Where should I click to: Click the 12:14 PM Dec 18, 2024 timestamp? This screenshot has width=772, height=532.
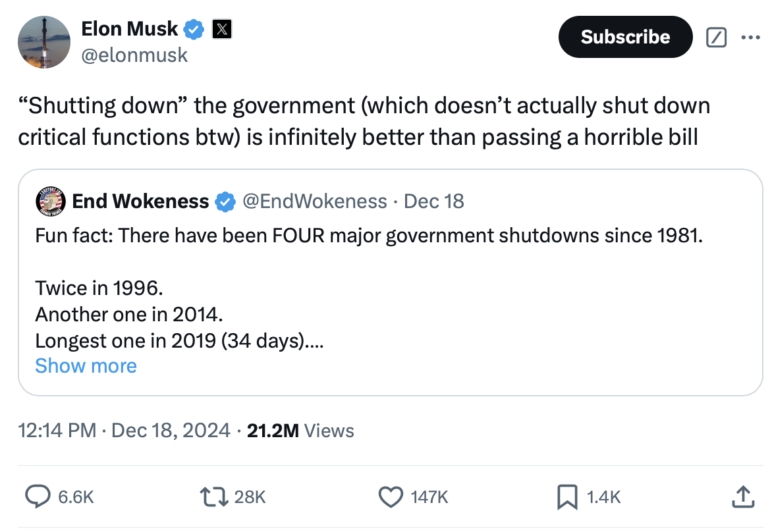pyautogui.click(x=124, y=431)
